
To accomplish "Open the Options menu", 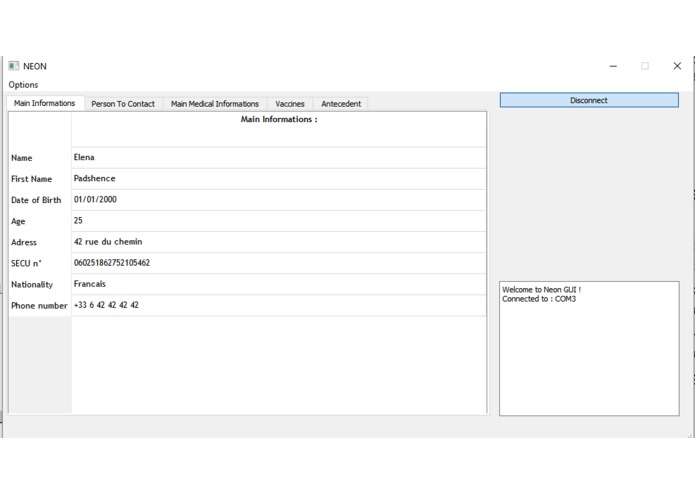I will pos(23,85).
